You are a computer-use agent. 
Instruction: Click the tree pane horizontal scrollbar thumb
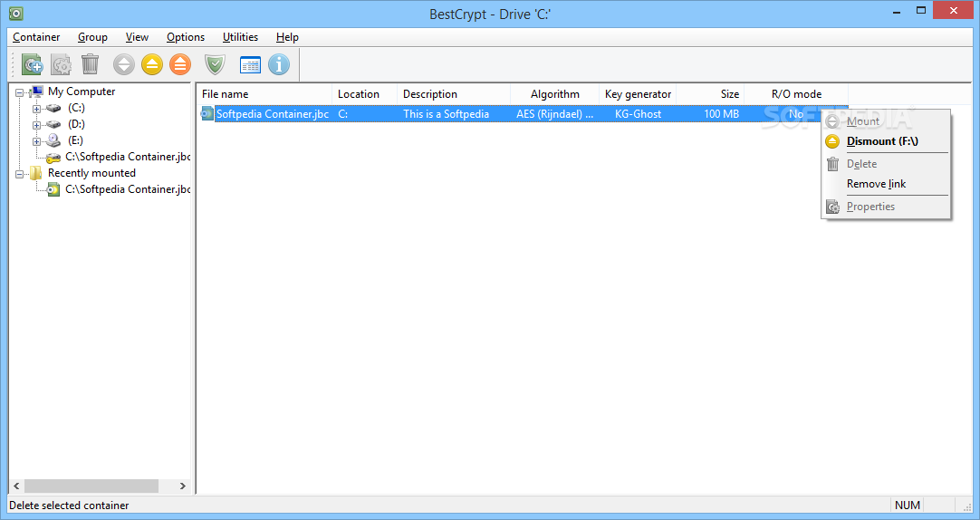pos(91,486)
